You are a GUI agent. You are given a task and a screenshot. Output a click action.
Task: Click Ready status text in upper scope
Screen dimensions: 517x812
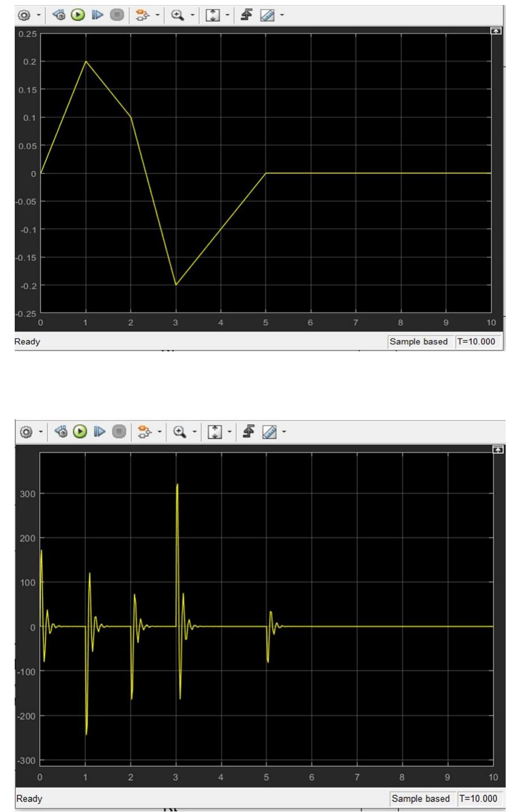tap(27, 341)
